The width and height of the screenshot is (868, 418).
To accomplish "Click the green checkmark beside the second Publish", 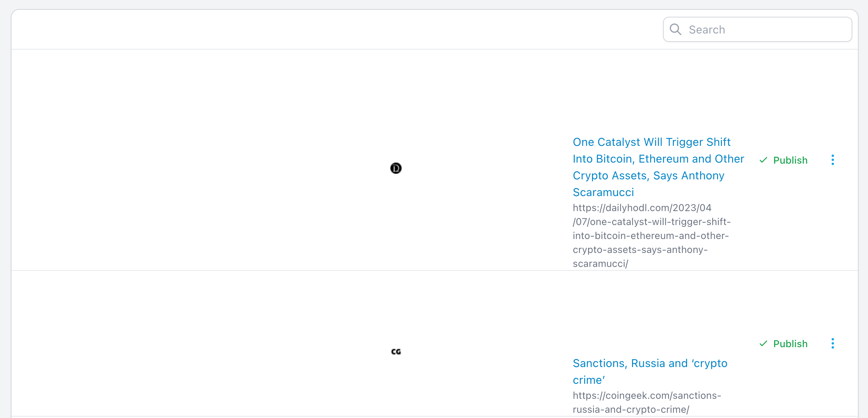I will point(763,344).
